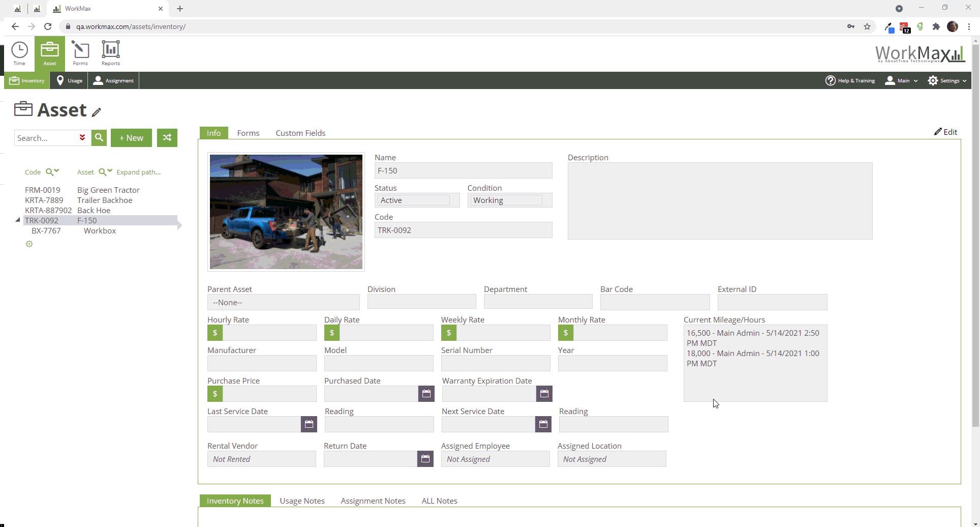Reload the page

(x=48, y=26)
